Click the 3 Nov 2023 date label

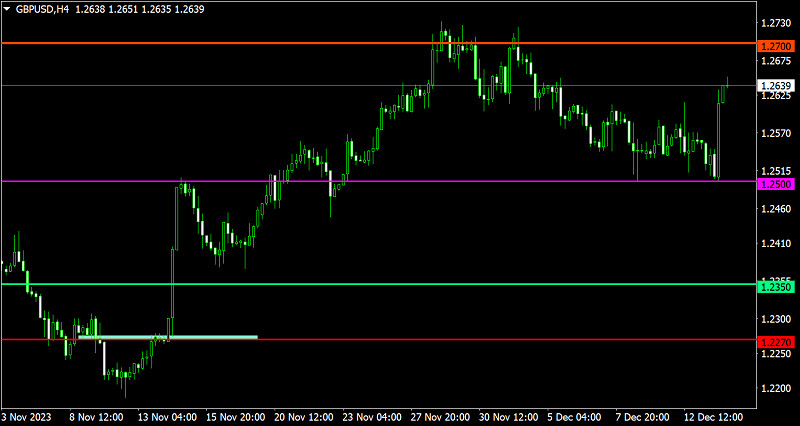click(26, 416)
